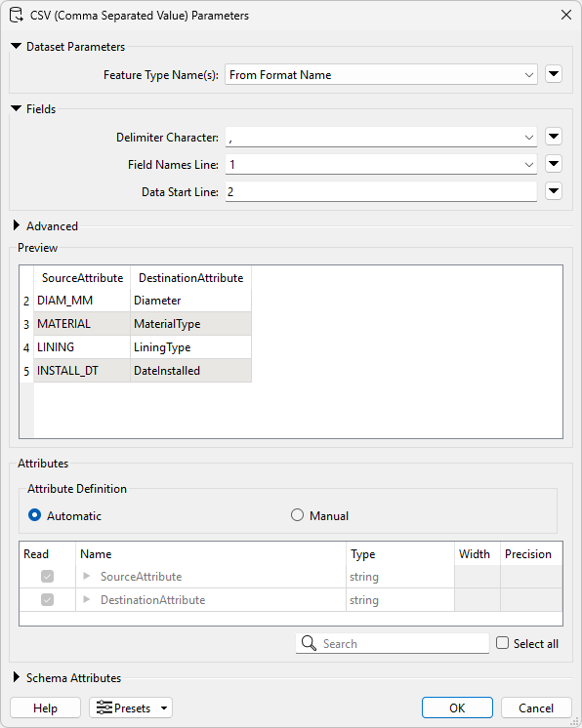Click the arrow button beside Feature Type Name(s)
Image resolution: width=582 pixels, height=728 pixels.
coord(554,74)
